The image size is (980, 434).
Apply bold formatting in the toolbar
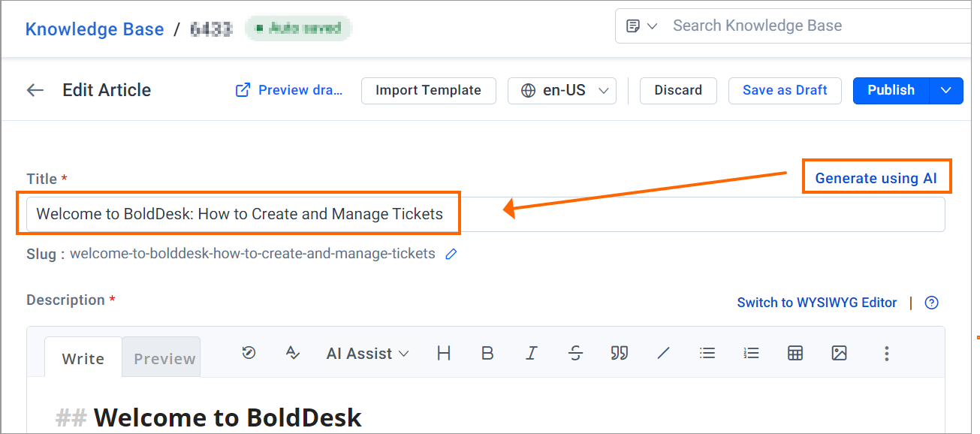[487, 353]
